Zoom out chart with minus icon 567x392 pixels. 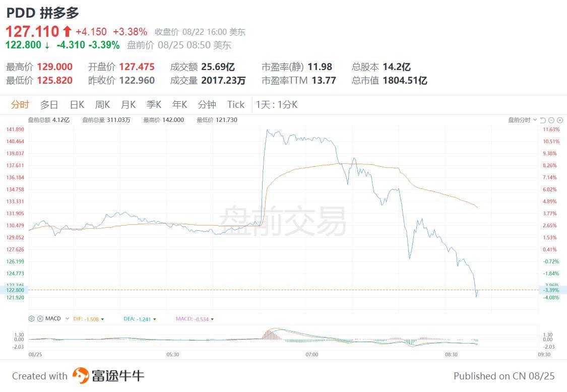(551, 120)
